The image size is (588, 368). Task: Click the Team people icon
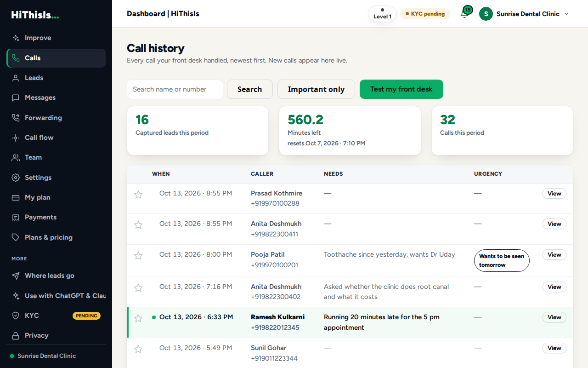pos(16,157)
